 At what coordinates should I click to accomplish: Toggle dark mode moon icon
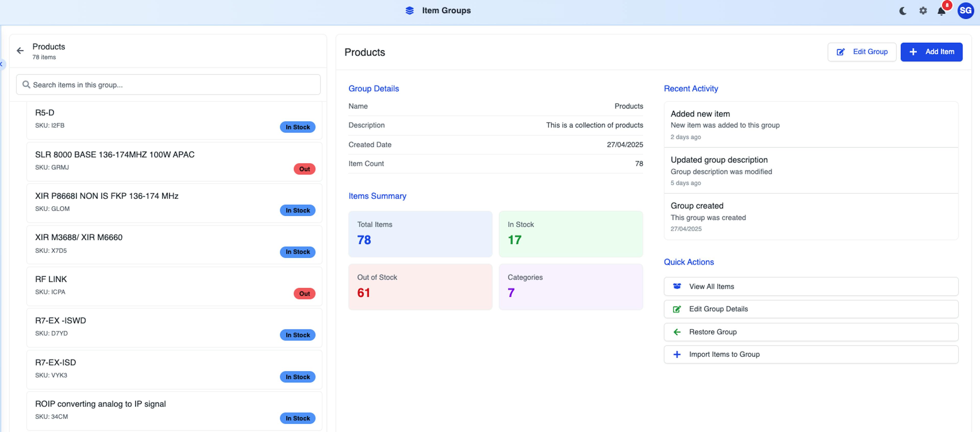point(903,11)
